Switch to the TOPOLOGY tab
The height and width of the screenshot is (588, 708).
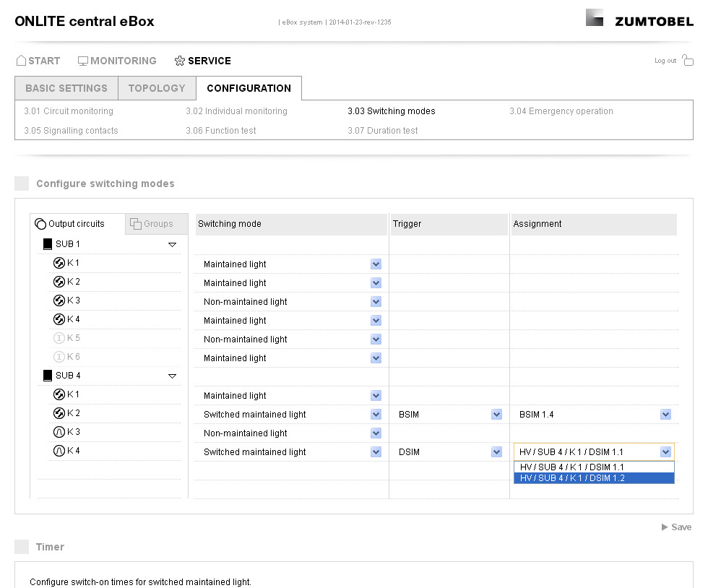coord(157,88)
